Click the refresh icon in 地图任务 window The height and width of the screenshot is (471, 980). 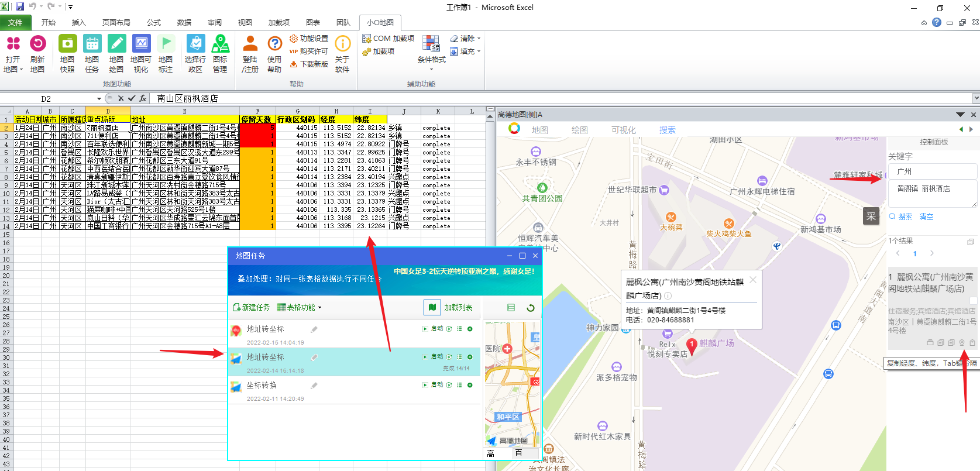point(531,308)
